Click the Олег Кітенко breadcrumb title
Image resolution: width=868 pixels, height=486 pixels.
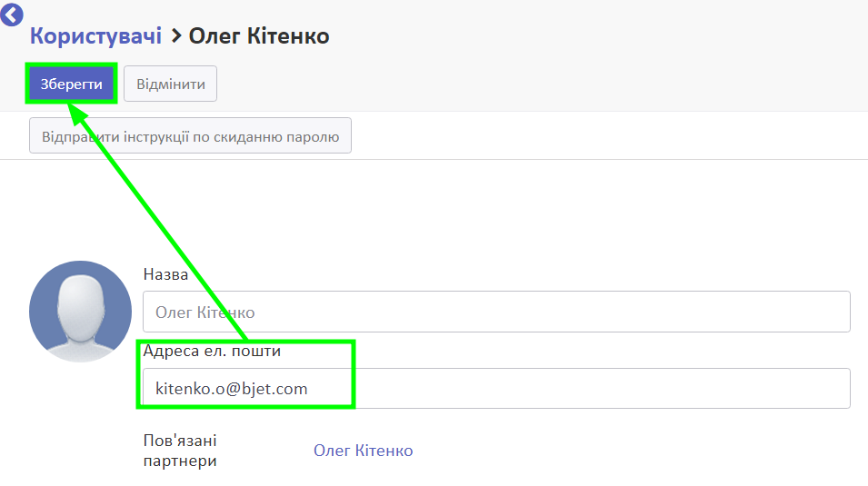click(259, 36)
